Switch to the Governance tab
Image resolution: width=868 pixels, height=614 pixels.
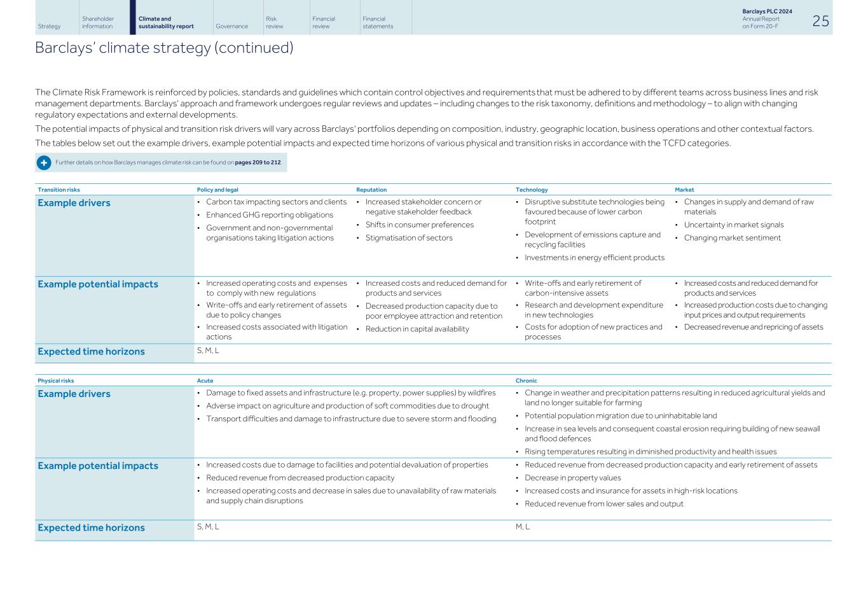point(232,26)
